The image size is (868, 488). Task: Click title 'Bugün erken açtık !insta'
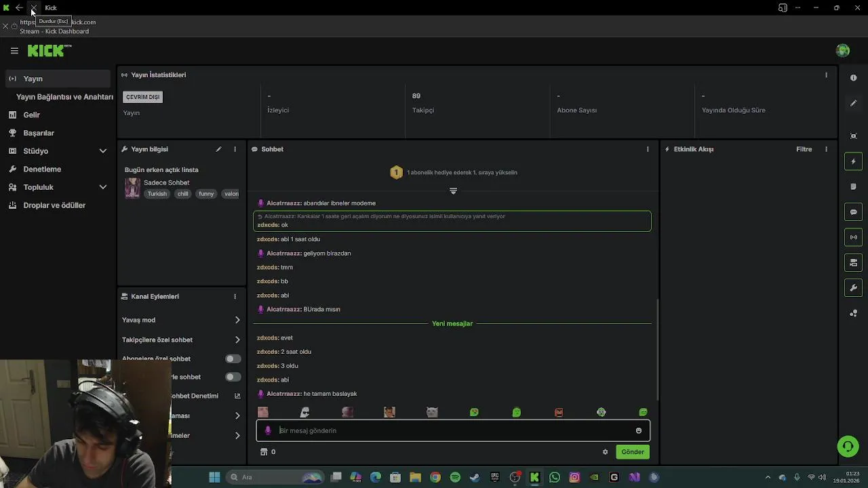[161, 169]
